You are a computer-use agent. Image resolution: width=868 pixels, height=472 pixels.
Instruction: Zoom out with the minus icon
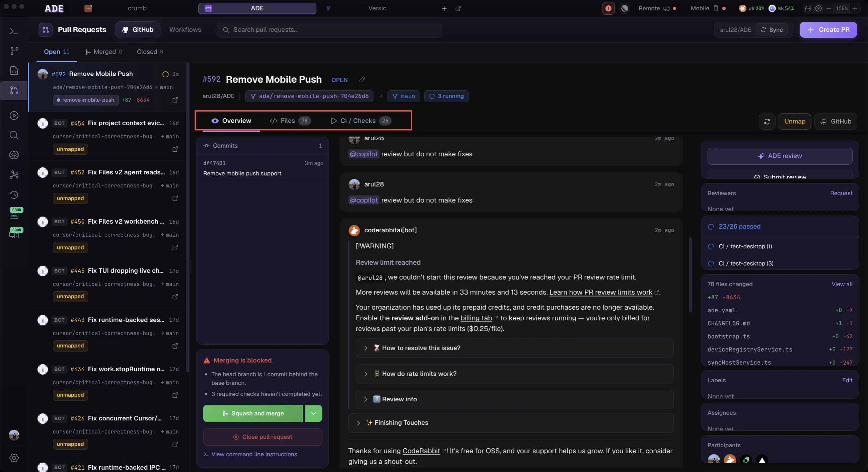coord(828,8)
